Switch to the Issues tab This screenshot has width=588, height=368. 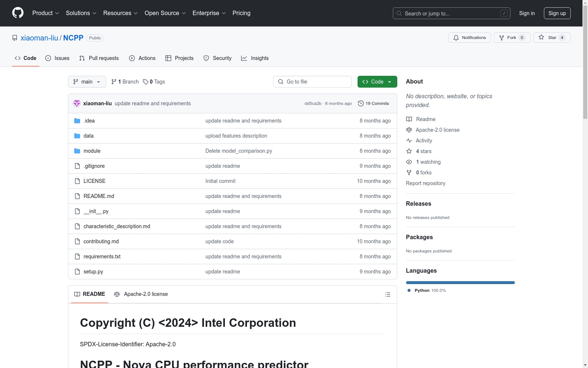click(x=57, y=58)
